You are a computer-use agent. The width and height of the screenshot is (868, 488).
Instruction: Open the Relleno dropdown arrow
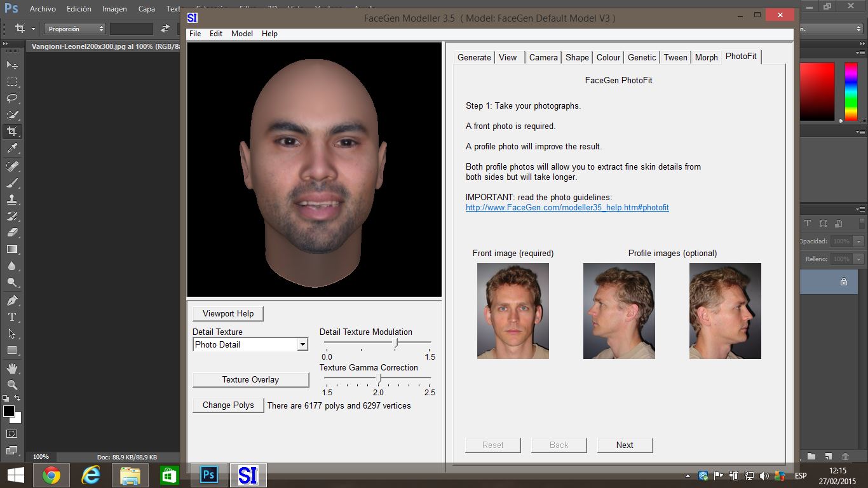[x=859, y=259]
